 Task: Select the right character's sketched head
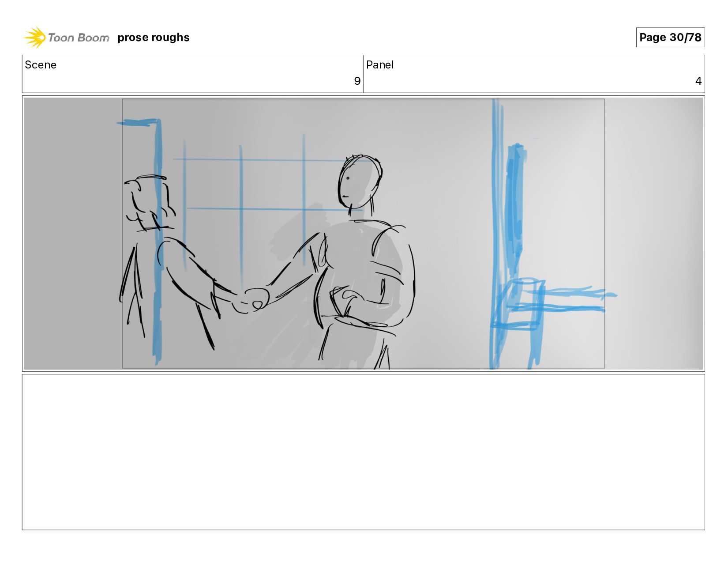[360, 181]
